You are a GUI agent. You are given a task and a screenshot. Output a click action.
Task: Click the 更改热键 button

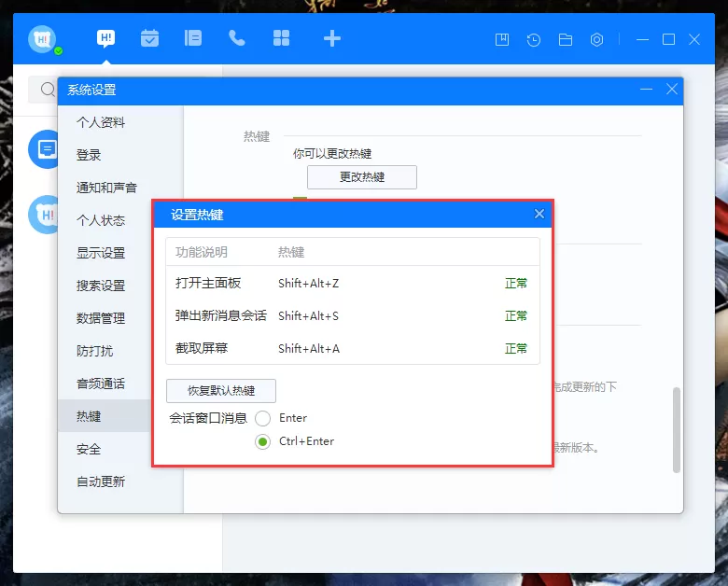[x=362, y=177]
